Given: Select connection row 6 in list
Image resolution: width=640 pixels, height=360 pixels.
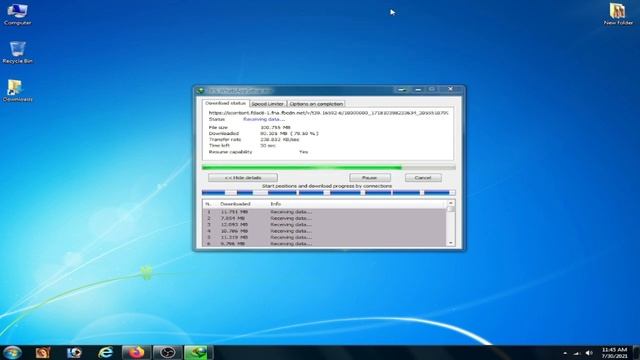Looking at the screenshot, I should pos(324,244).
